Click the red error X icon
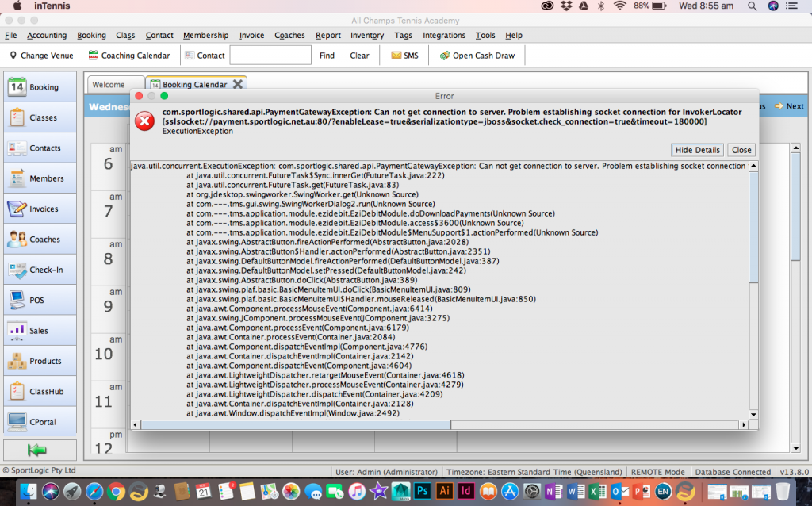Image resolution: width=812 pixels, height=506 pixels. pyautogui.click(x=144, y=121)
